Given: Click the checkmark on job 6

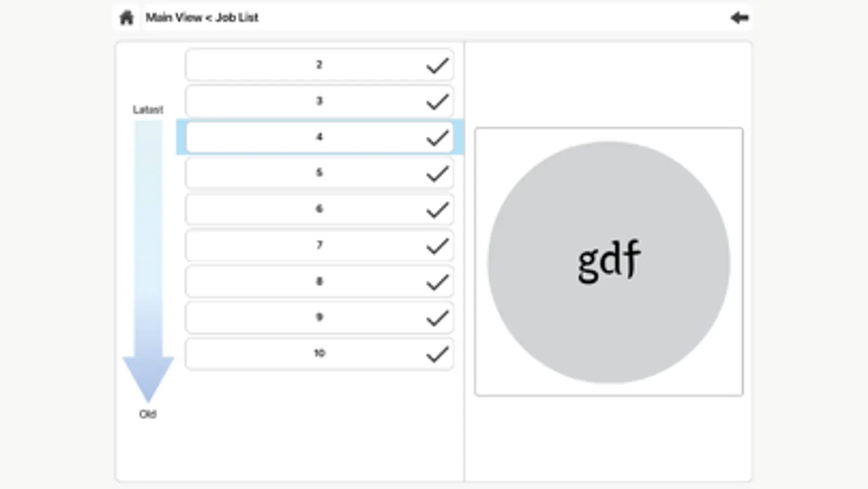Looking at the screenshot, I should tap(437, 210).
